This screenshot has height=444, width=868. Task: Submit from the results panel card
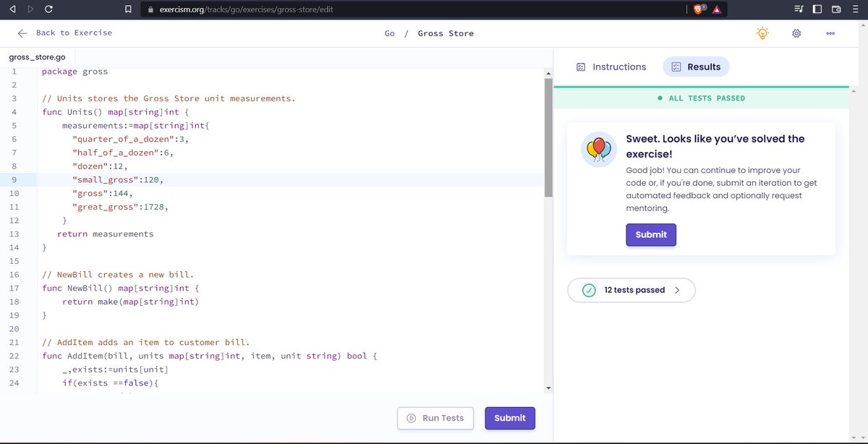pyautogui.click(x=651, y=234)
